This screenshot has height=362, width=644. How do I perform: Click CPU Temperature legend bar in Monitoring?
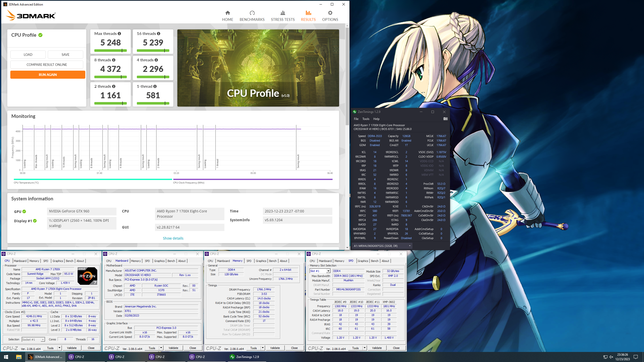93,179
